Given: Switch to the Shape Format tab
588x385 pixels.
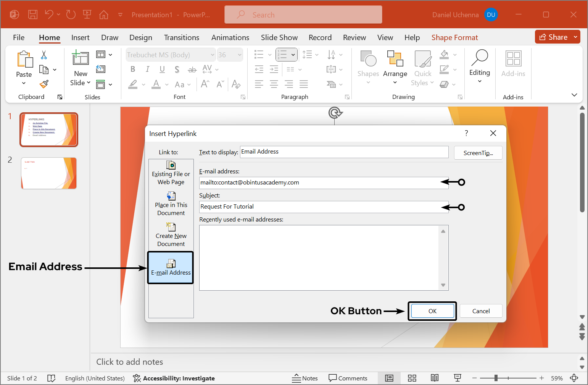Looking at the screenshot, I should coord(454,37).
